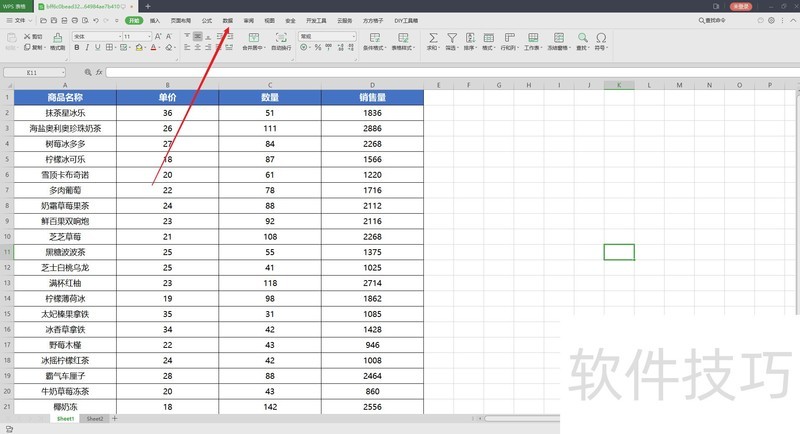Select column header D
This screenshot has width=800, height=434.
click(x=372, y=85)
